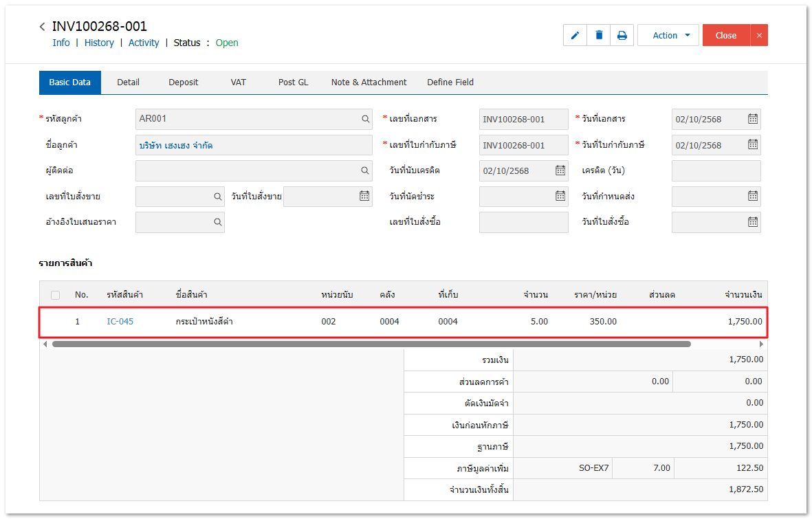The width and height of the screenshot is (812, 519).
Task: Click the printer icon
Action: tap(622, 36)
